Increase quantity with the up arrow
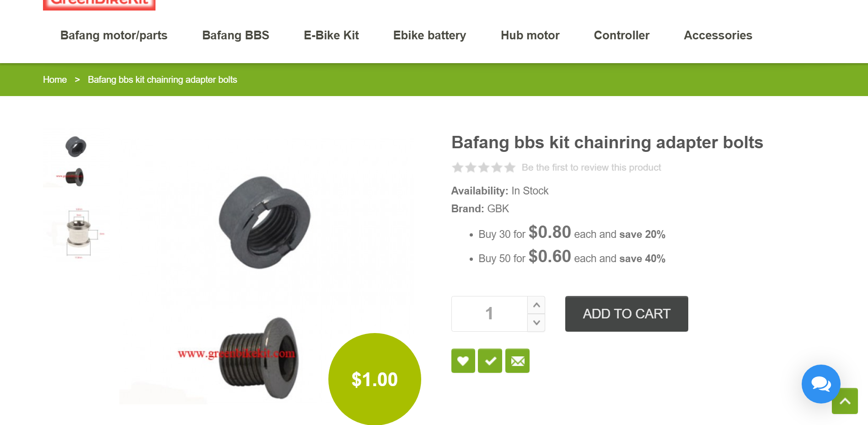 (x=536, y=305)
